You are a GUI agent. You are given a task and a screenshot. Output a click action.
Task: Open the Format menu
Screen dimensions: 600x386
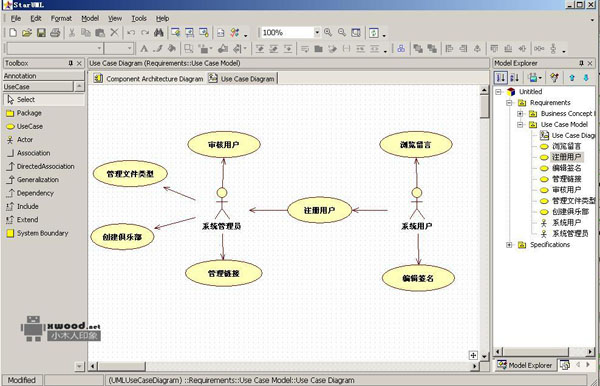61,18
